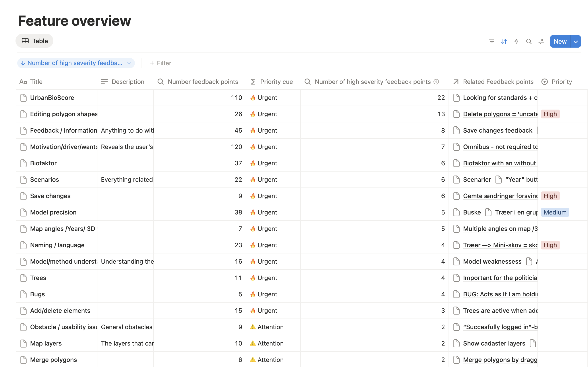Image resolution: width=588 pixels, height=367 pixels.
Task: Expand the New button dropdown arrow
Action: point(575,42)
